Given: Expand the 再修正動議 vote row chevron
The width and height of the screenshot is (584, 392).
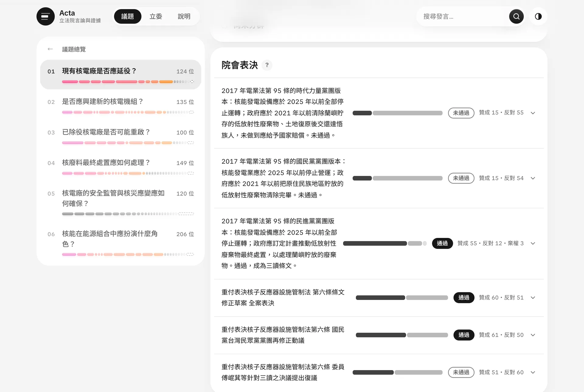Looking at the screenshot, I should point(533,335).
